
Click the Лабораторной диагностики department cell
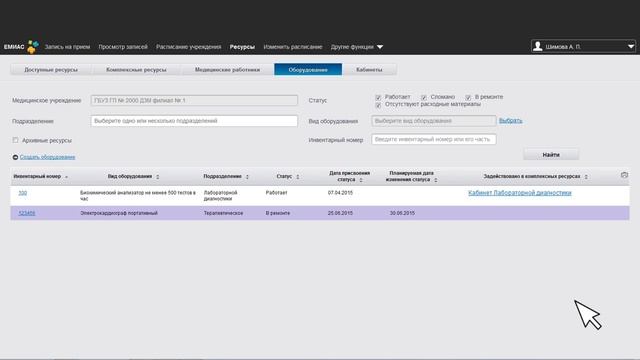[x=220, y=196]
